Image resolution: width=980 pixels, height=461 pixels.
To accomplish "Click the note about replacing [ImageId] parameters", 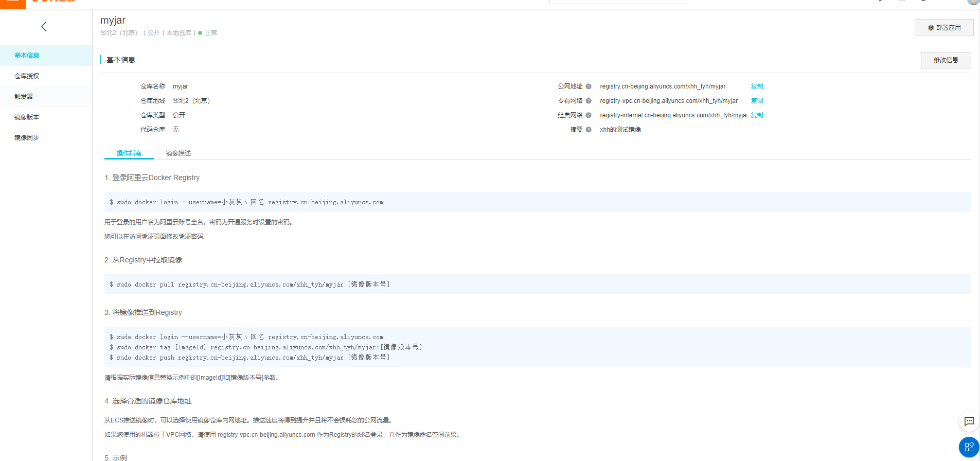I will [192, 378].
